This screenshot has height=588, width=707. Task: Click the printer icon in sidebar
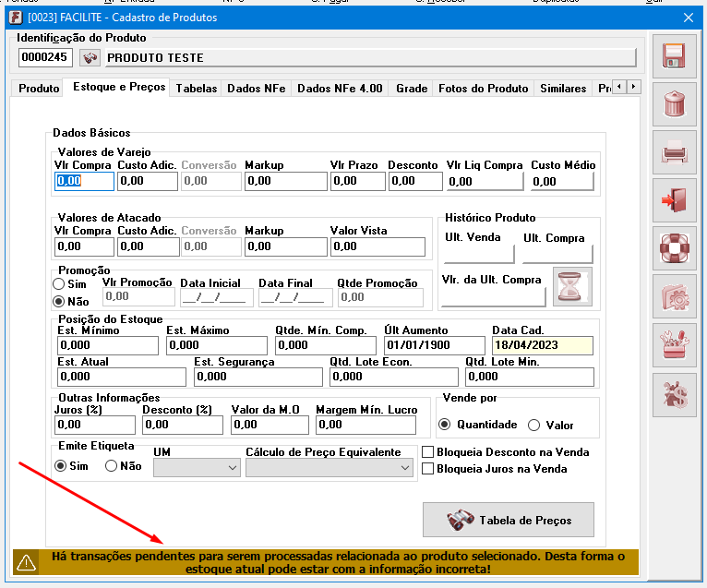[x=674, y=152]
